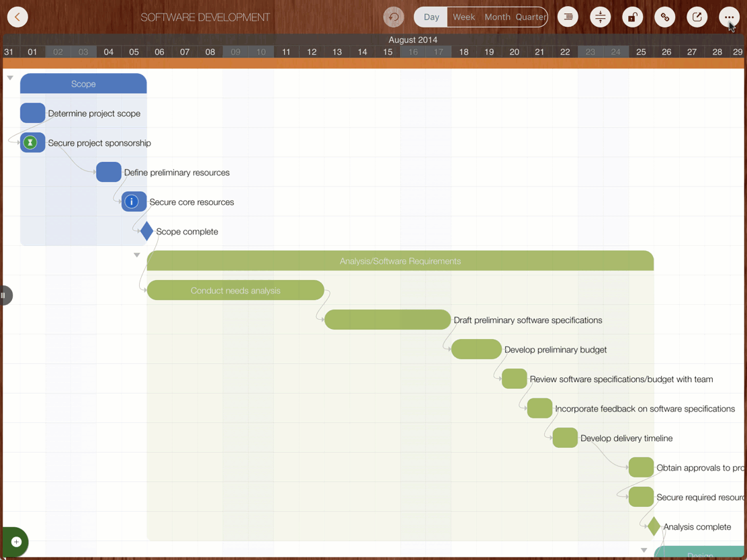Click the Scope complete milestone diamond
747x560 pixels.
pyautogui.click(x=146, y=231)
